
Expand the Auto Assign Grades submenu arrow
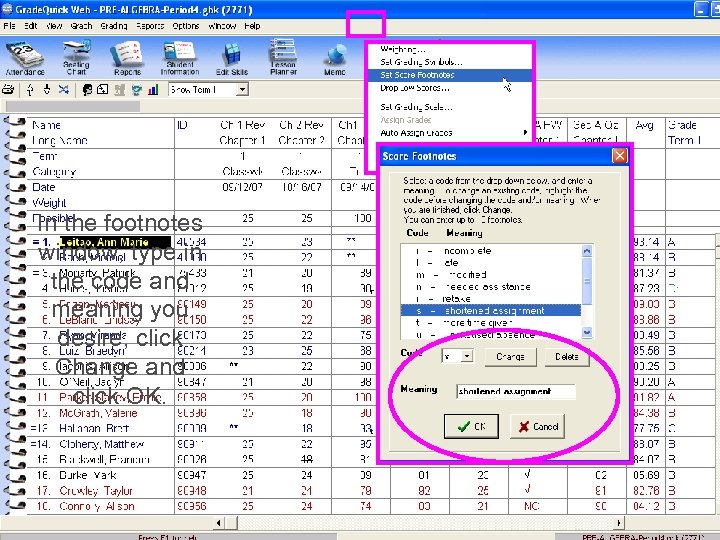click(525, 133)
